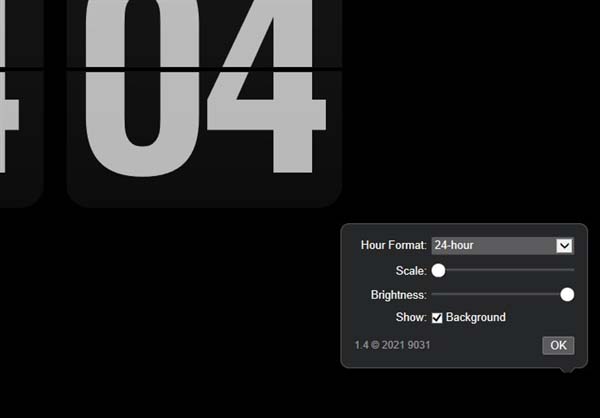Confirm settings with the OK button

[x=558, y=346]
